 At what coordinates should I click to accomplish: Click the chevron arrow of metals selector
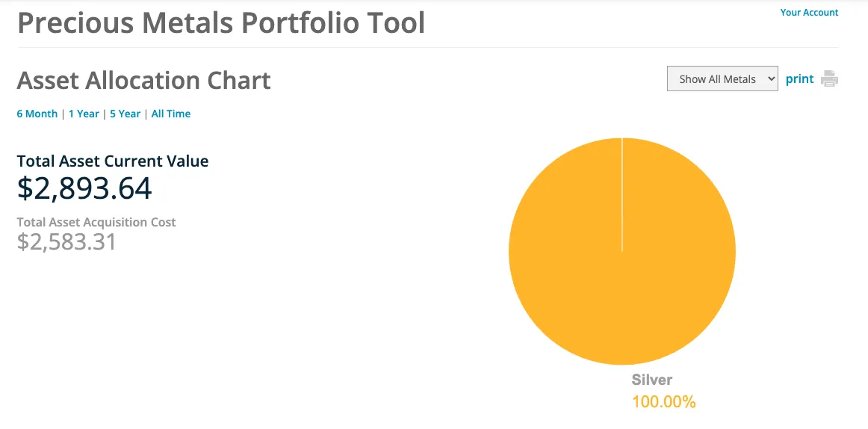pyautogui.click(x=771, y=78)
